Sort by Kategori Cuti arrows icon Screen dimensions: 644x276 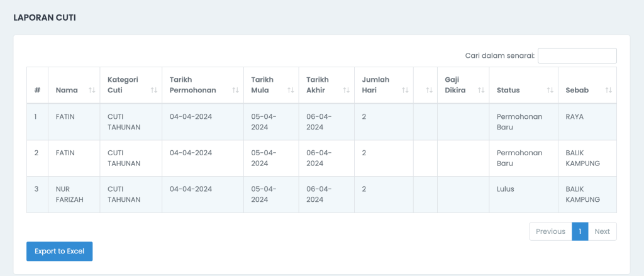click(x=153, y=90)
